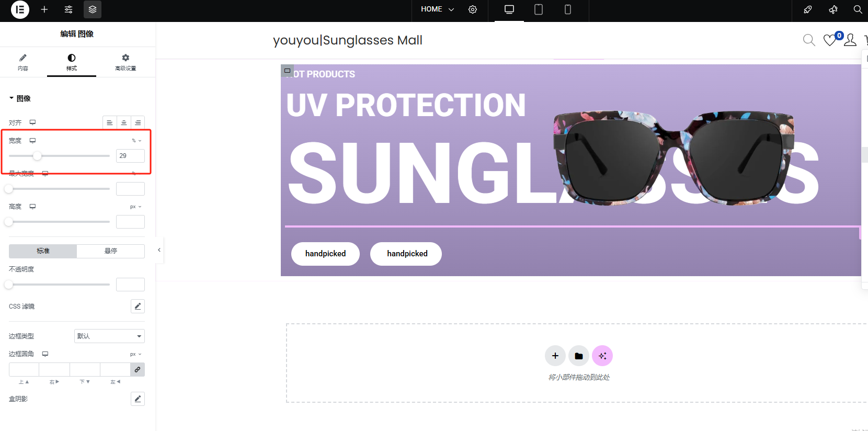868x431 pixels.
Task: Expand the HOME page dropdown
Action: tap(438, 9)
